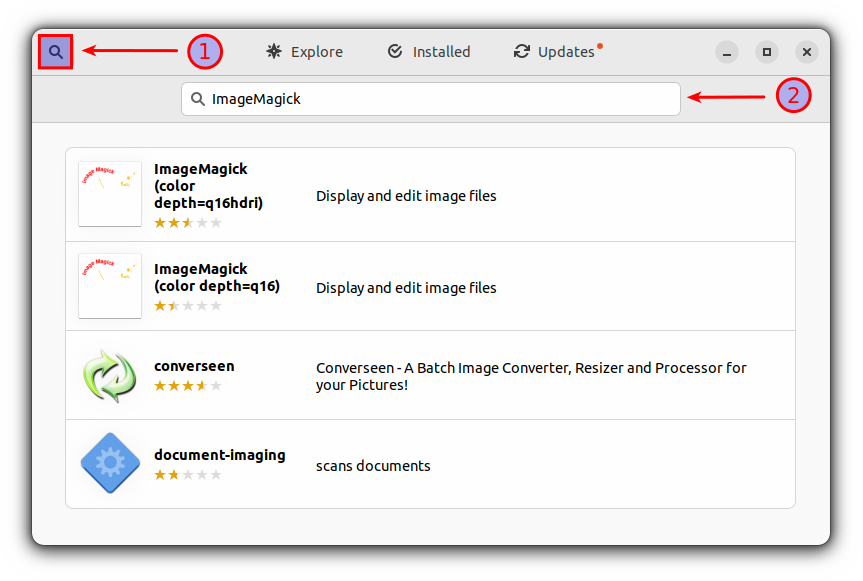Click the orange notification dot on Updates
The image size is (863, 581).
599,44
